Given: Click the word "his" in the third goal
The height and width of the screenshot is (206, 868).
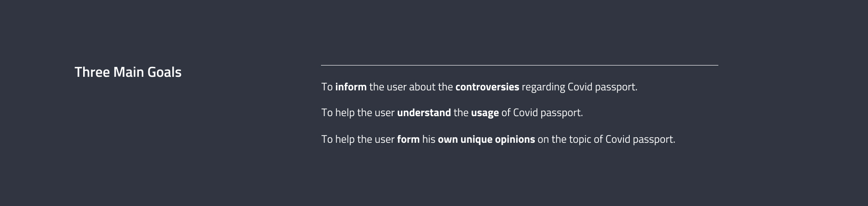Looking at the screenshot, I should coord(429,139).
